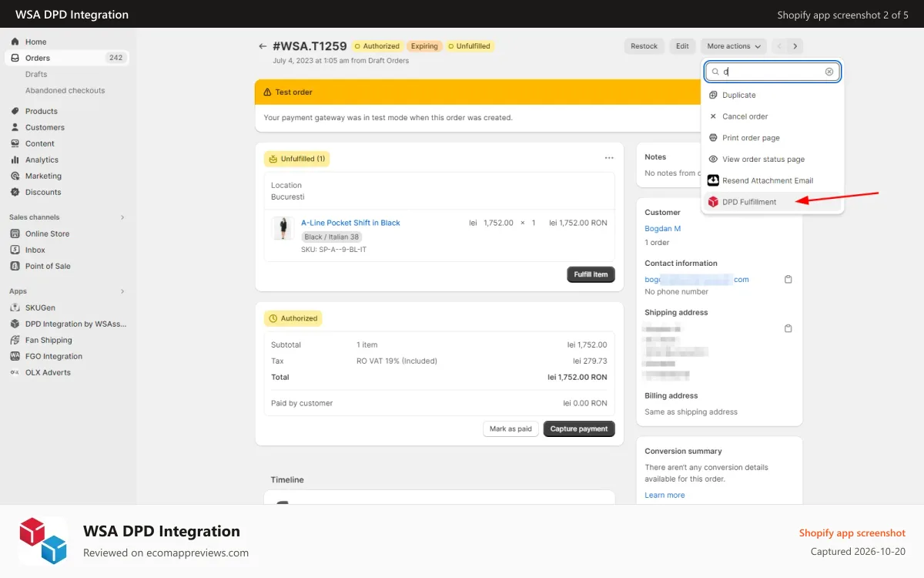Select Cancel order from the menu
Screen dimensions: 924x578
pyautogui.click(x=772, y=116)
